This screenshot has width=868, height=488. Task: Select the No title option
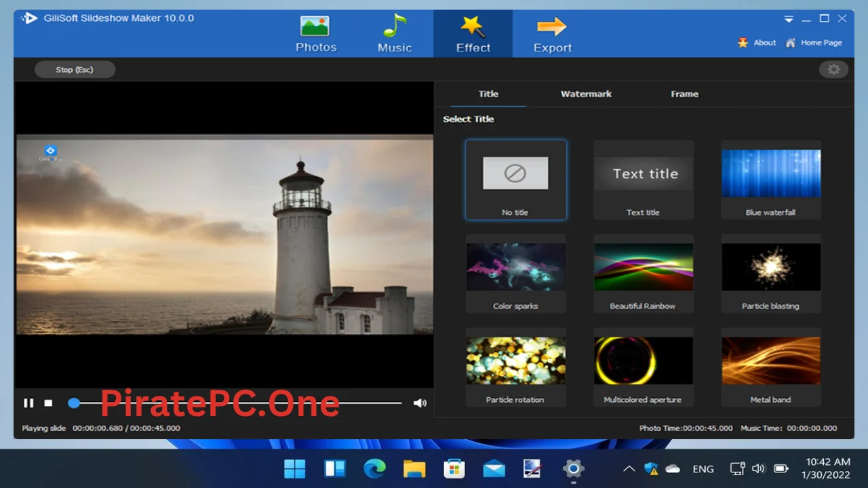[515, 180]
